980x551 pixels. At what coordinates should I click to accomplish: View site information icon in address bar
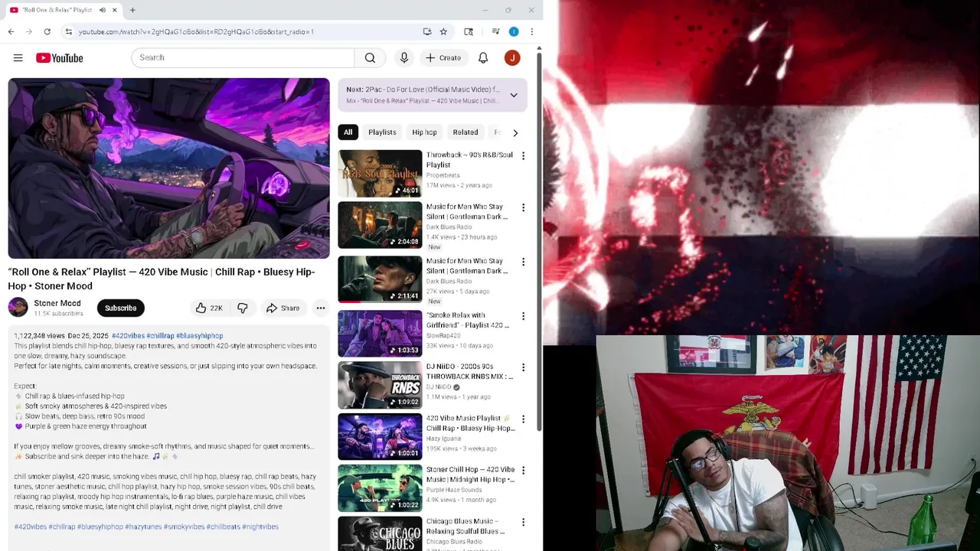coord(68,31)
